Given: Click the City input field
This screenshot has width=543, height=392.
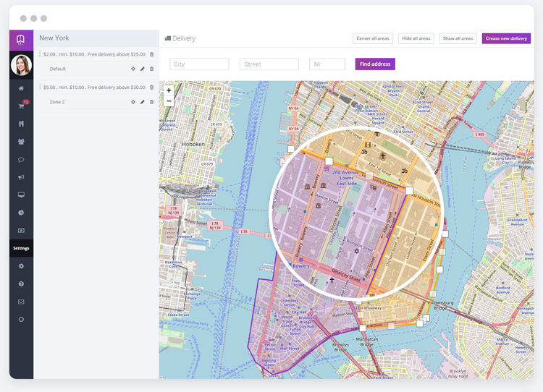Looking at the screenshot, I should 199,64.
